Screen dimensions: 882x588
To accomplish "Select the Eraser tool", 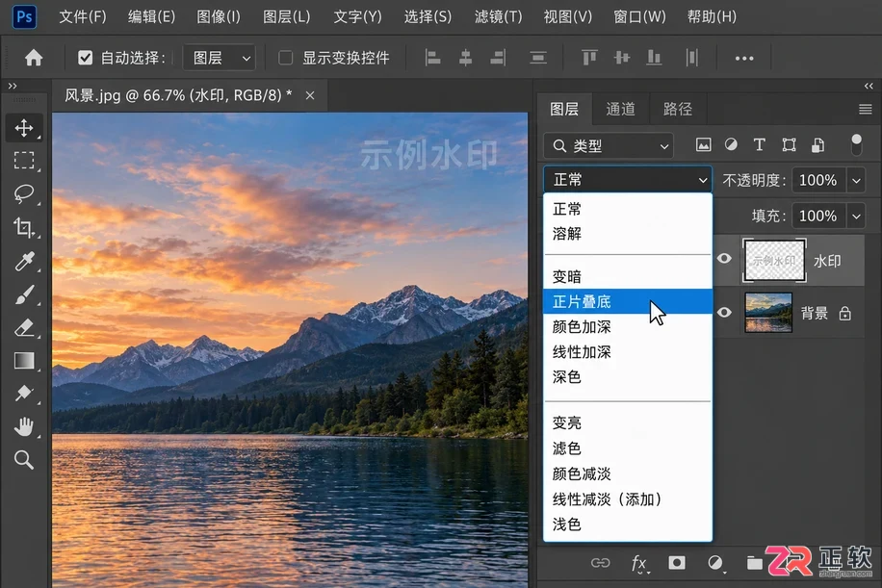I will [24, 328].
